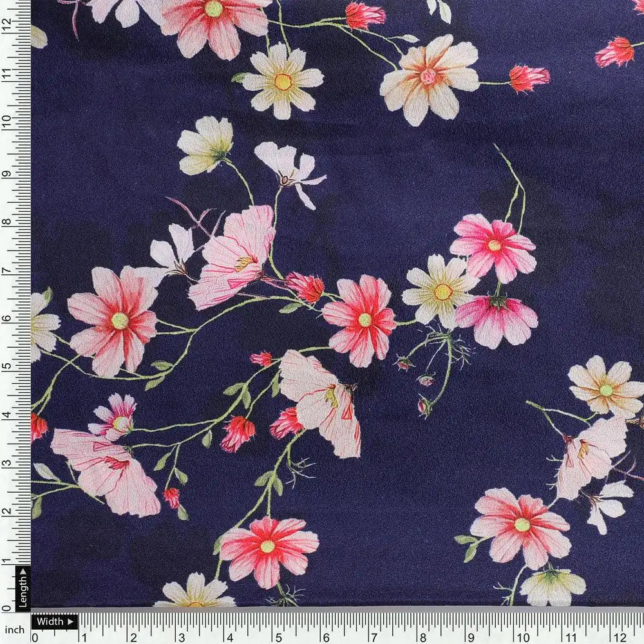Image resolution: width=644 pixels, height=644 pixels.
Task: Click number 10 on the horizontal ruler
Action: (x=522, y=636)
